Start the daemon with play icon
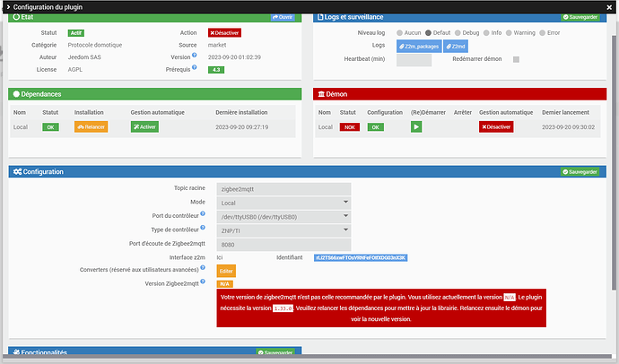This screenshot has height=364, width=619. (416, 127)
